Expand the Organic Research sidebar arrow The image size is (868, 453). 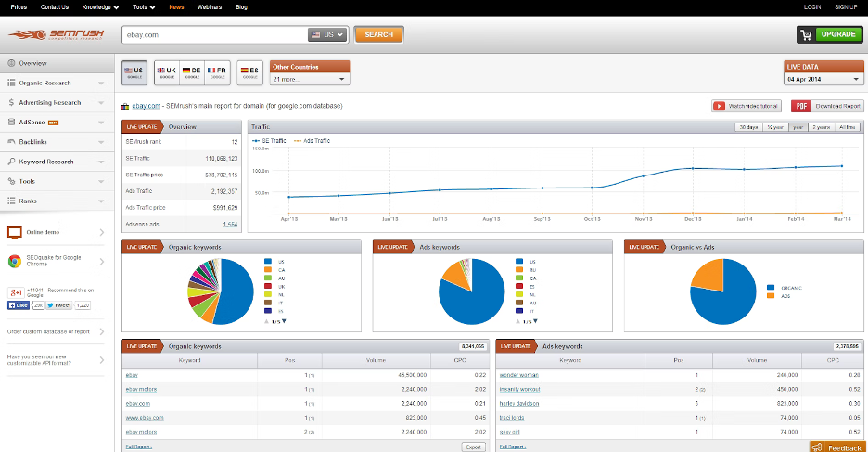coord(101,83)
